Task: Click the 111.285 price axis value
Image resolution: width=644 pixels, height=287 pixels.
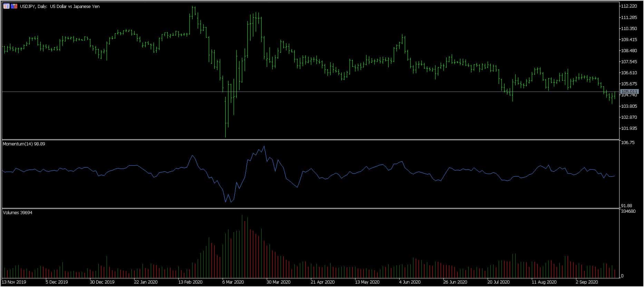Action: (x=629, y=17)
